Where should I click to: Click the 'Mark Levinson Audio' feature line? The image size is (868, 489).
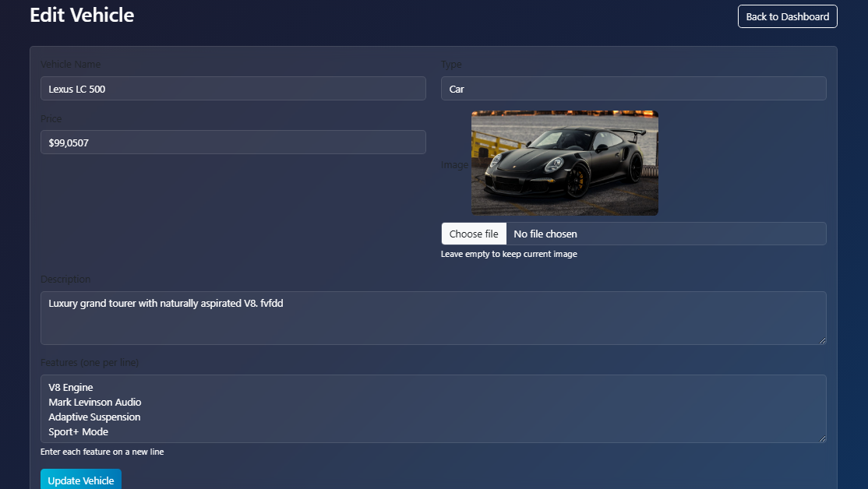point(94,402)
